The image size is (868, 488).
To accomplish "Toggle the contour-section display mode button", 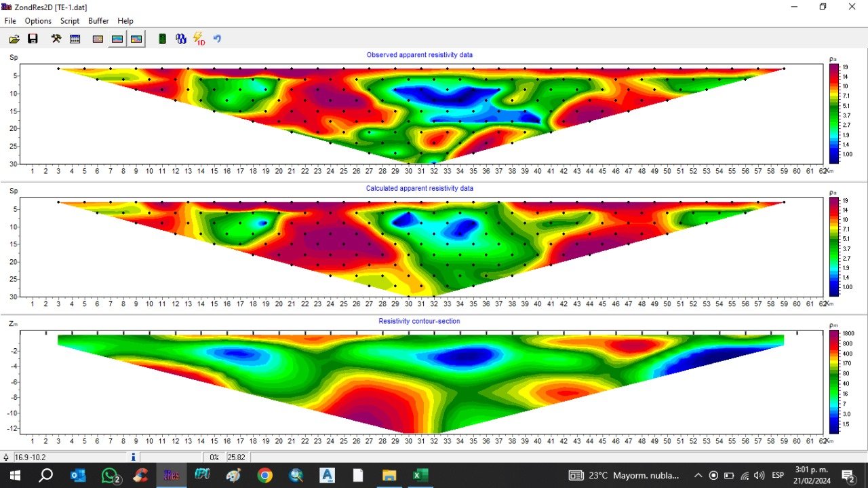I will (x=136, y=39).
